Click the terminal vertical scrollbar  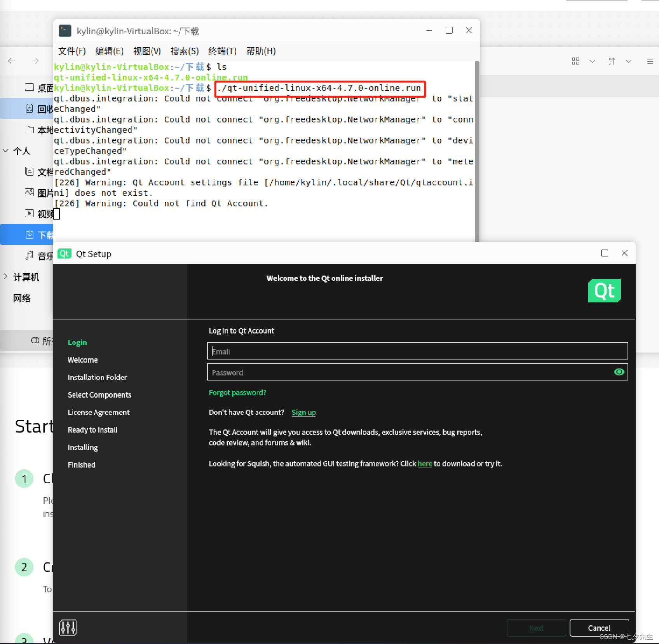[477, 151]
